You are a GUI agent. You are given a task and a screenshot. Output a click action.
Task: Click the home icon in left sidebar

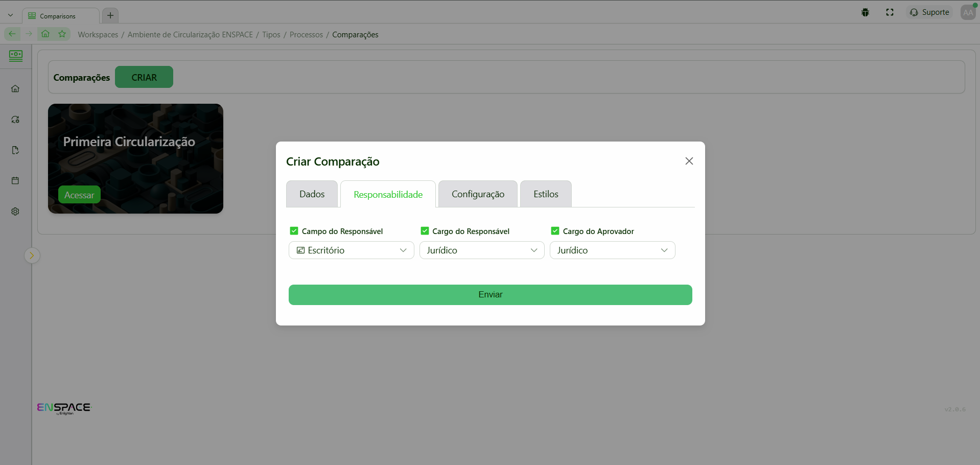tap(15, 89)
